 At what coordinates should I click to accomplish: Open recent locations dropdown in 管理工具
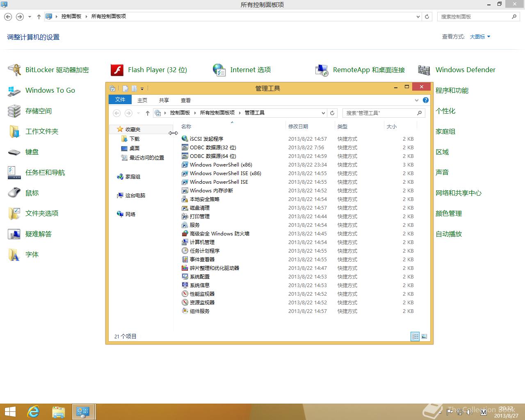coord(139,113)
